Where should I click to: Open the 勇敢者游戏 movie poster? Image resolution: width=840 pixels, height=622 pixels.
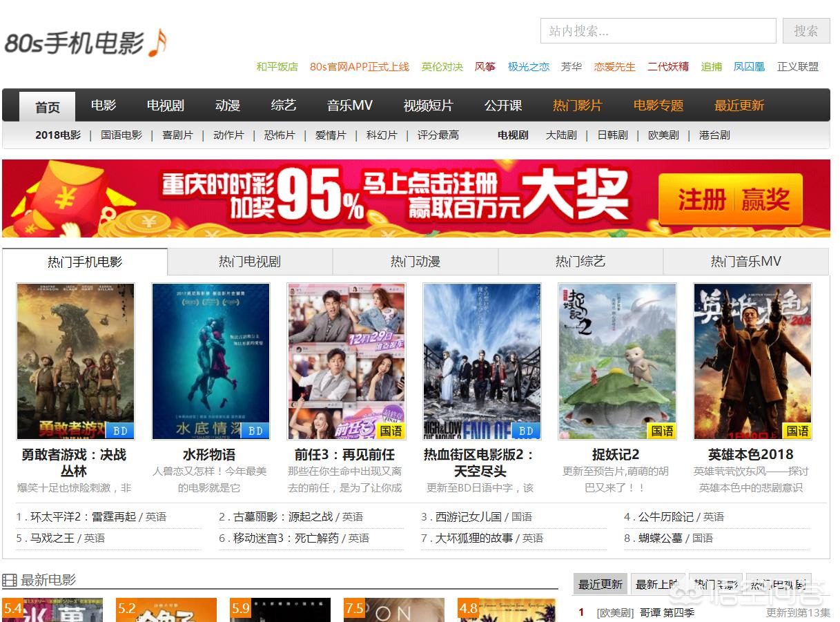(75, 361)
